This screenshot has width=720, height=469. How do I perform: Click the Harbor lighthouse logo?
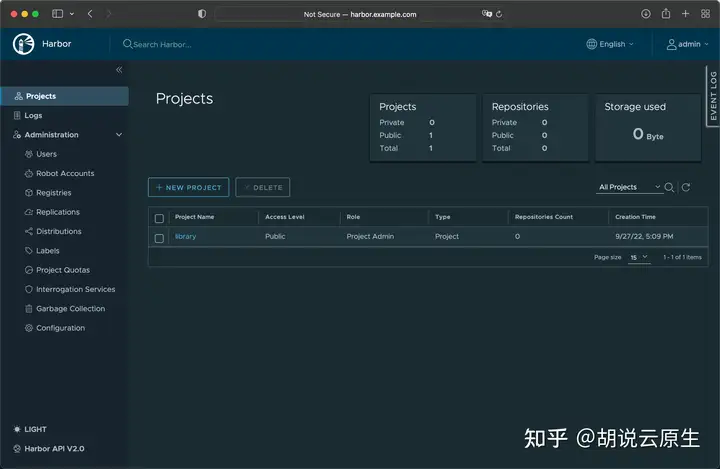23,44
